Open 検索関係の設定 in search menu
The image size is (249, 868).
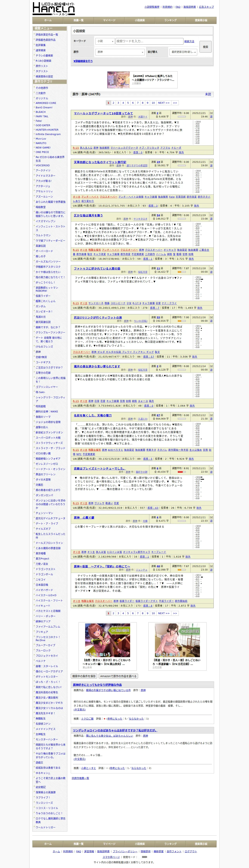[x=44, y=77]
